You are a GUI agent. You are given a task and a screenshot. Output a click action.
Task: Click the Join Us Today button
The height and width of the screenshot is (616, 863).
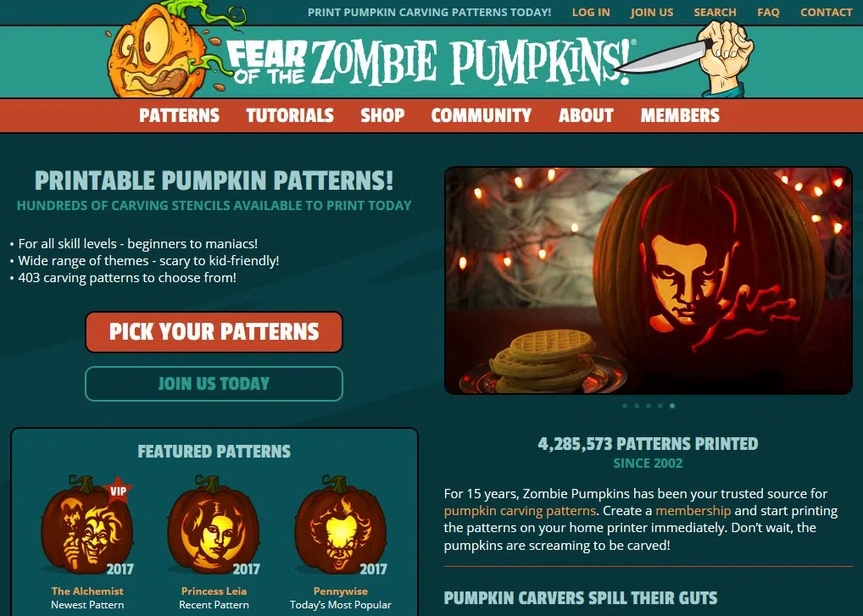(x=214, y=383)
